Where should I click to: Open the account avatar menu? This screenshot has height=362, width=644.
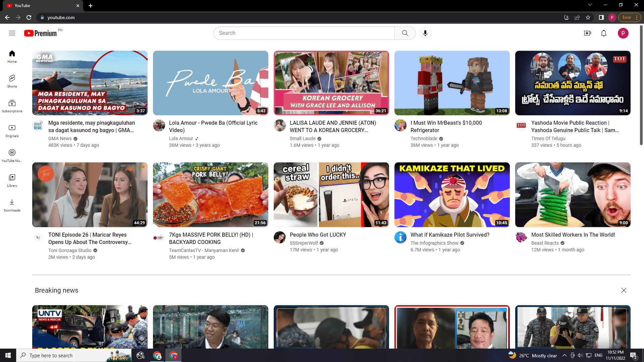coord(623,33)
